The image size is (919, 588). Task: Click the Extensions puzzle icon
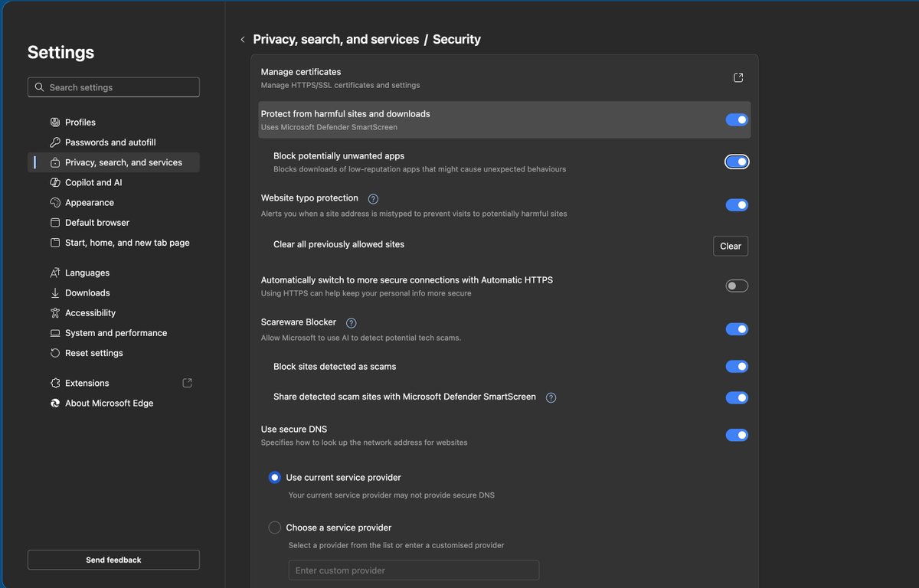click(55, 383)
